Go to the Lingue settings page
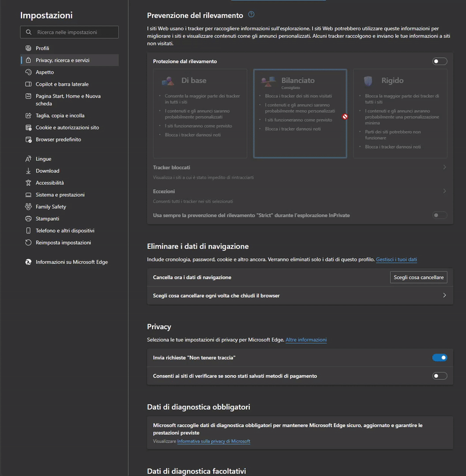The height and width of the screenshot is (476, 466). click(69, 159)
